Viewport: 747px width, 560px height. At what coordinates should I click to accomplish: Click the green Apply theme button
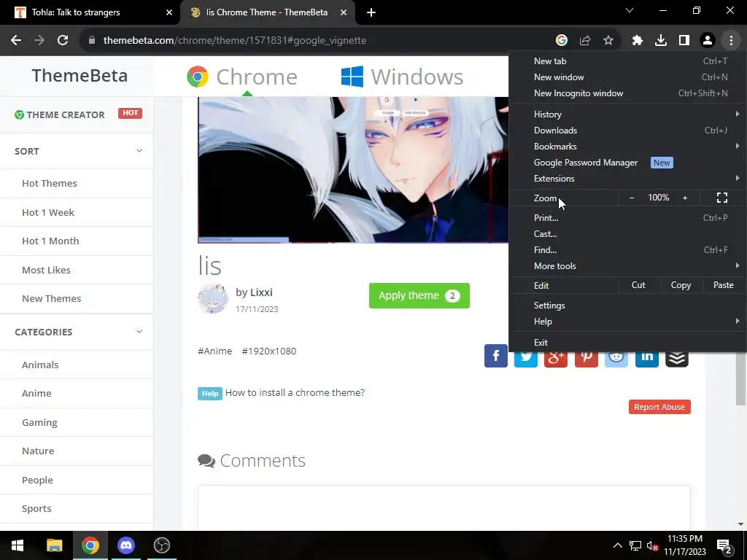pyautogui.click(x=419, y=296)
